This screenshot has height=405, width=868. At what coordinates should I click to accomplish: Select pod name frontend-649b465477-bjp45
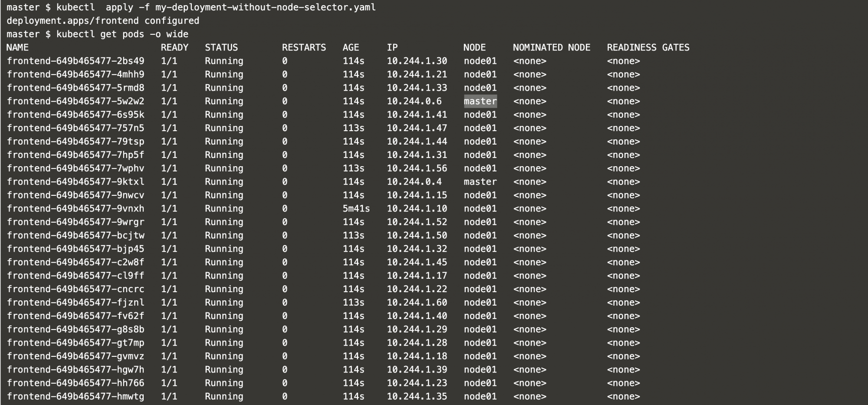[76, 249]
